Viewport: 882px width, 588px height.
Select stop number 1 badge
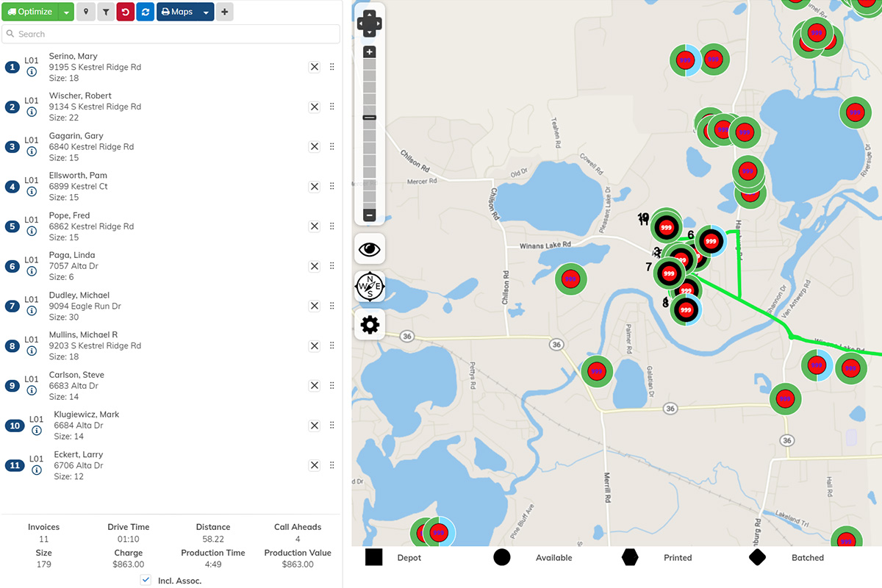[x=12, y=67]
